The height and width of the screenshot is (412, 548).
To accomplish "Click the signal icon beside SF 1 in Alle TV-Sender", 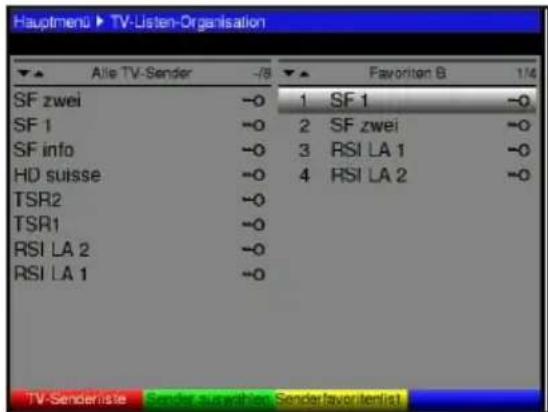I will pyautogui.click(x=254, y=125).
